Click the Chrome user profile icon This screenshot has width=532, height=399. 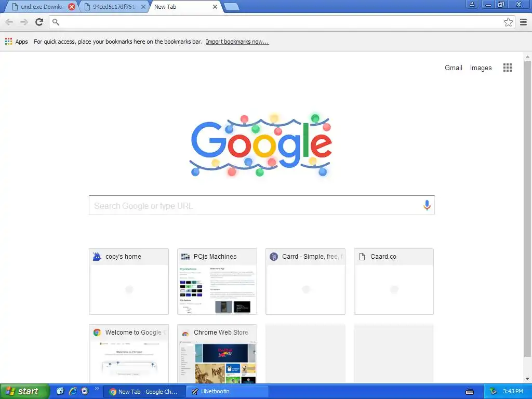[x=472, y=4]
